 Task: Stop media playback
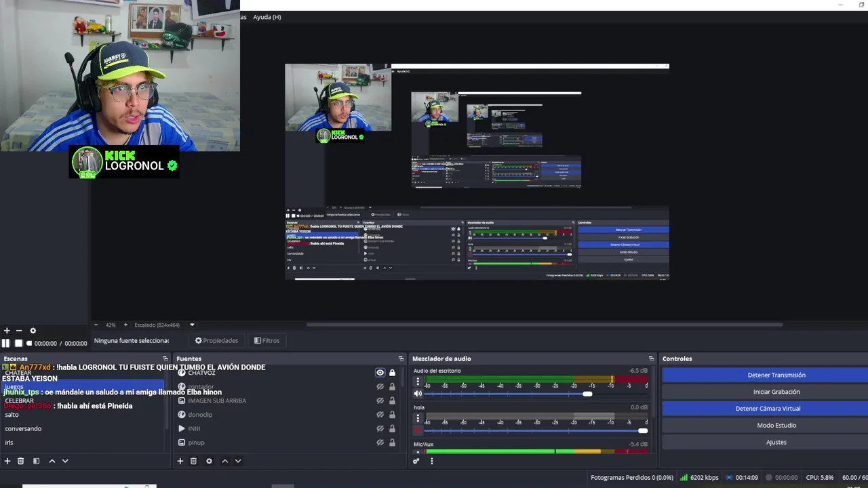18,343
